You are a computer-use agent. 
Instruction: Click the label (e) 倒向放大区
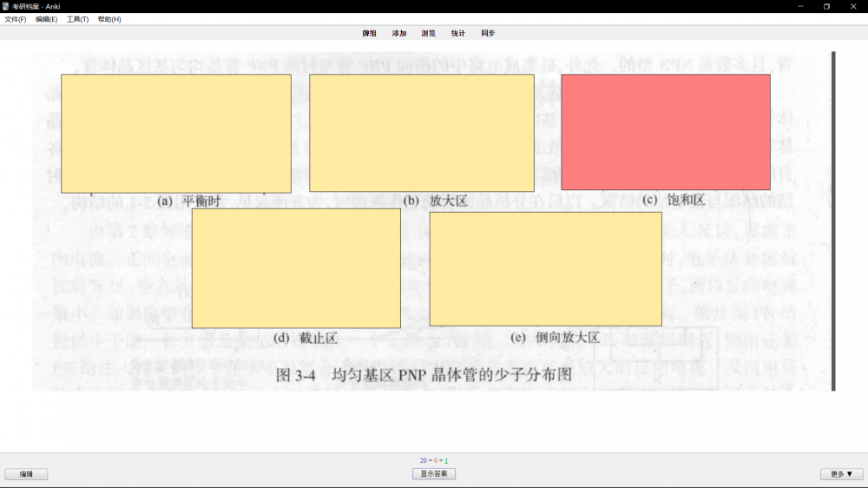[x=555, y=337]
